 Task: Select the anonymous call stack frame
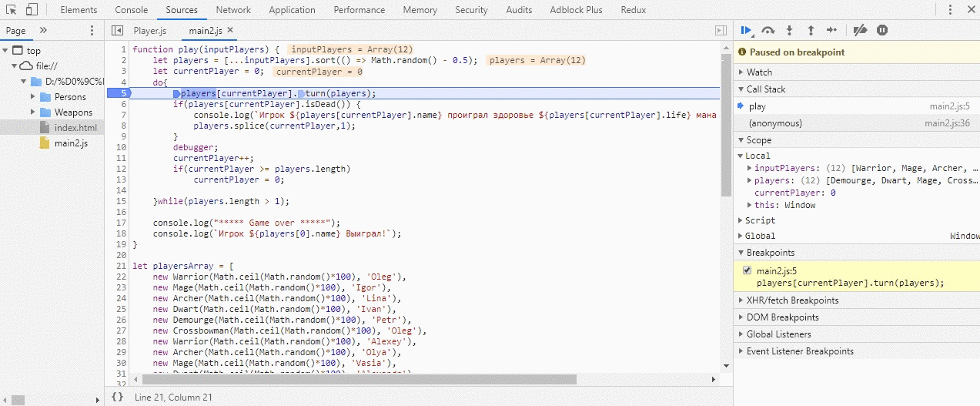775,123
